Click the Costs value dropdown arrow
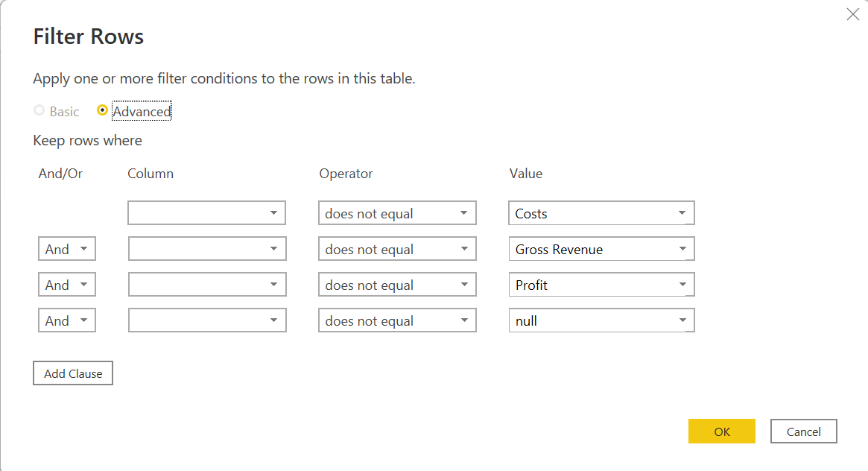This screenshot has height=471, width=868. (682, 213)
